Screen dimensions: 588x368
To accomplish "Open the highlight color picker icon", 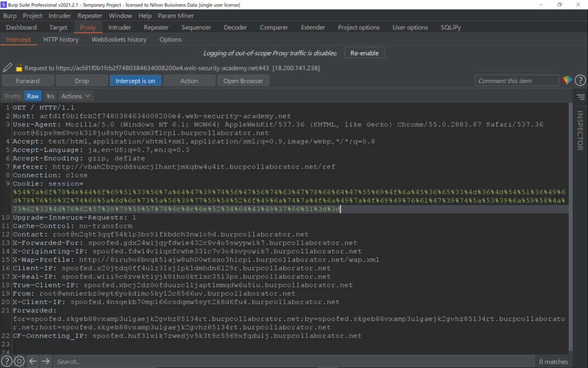I will pyautogui.click(x=567, y=80).
